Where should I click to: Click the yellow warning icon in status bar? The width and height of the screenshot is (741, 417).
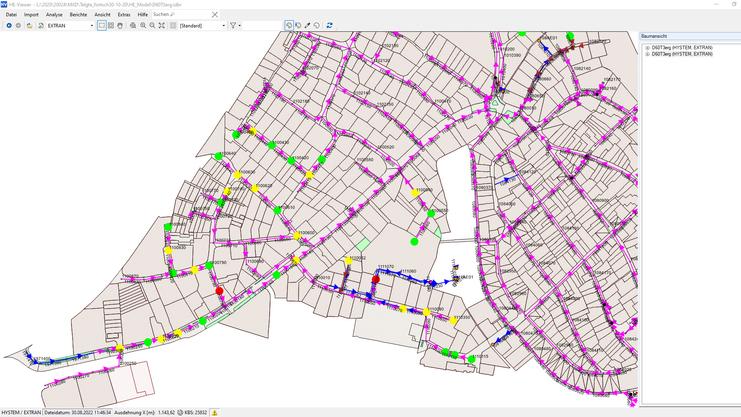(212, 412)
